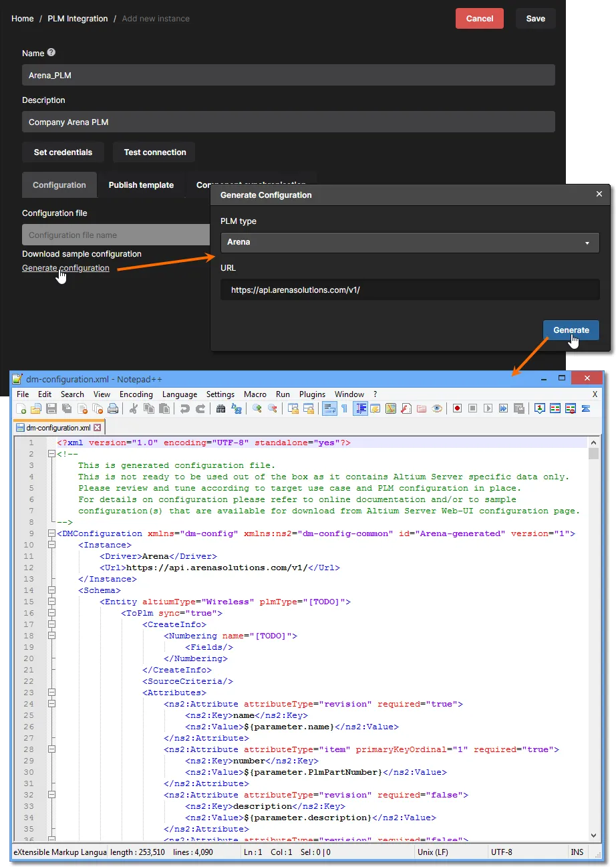Open the PLM type Arena dropdown
This screenshot has height=867, width=616.
pos(410,242)
